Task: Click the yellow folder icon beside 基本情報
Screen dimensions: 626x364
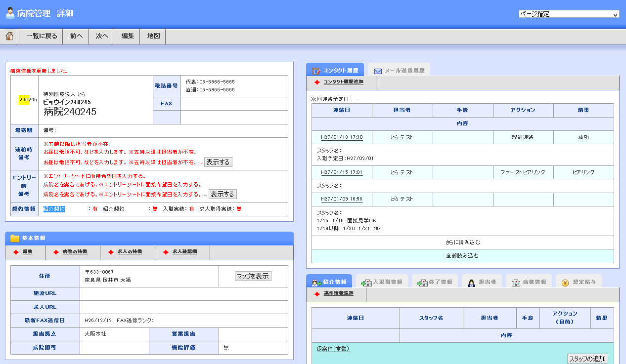Action: coord(15,238)
